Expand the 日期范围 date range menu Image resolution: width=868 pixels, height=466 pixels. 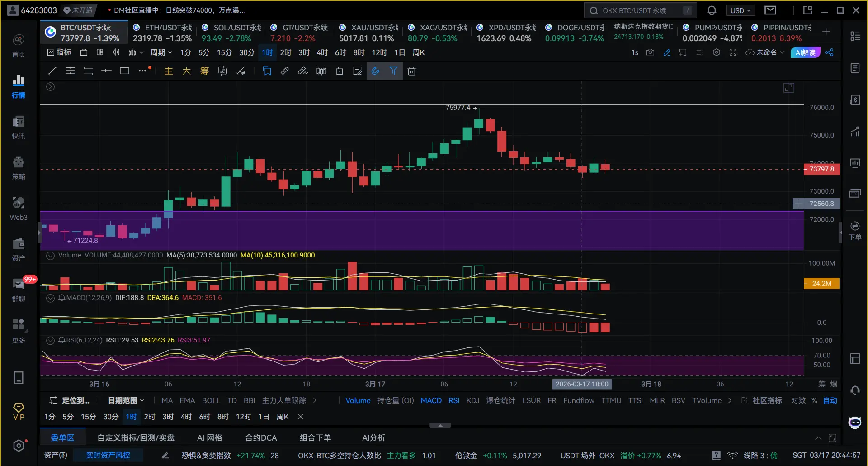[126, 400]
